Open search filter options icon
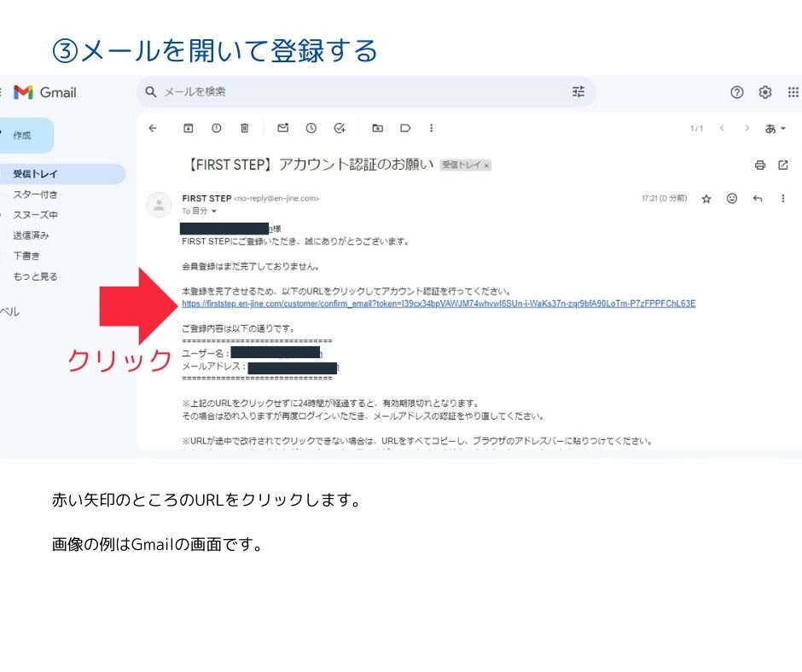The image size is (802, 672). (578, 92)
